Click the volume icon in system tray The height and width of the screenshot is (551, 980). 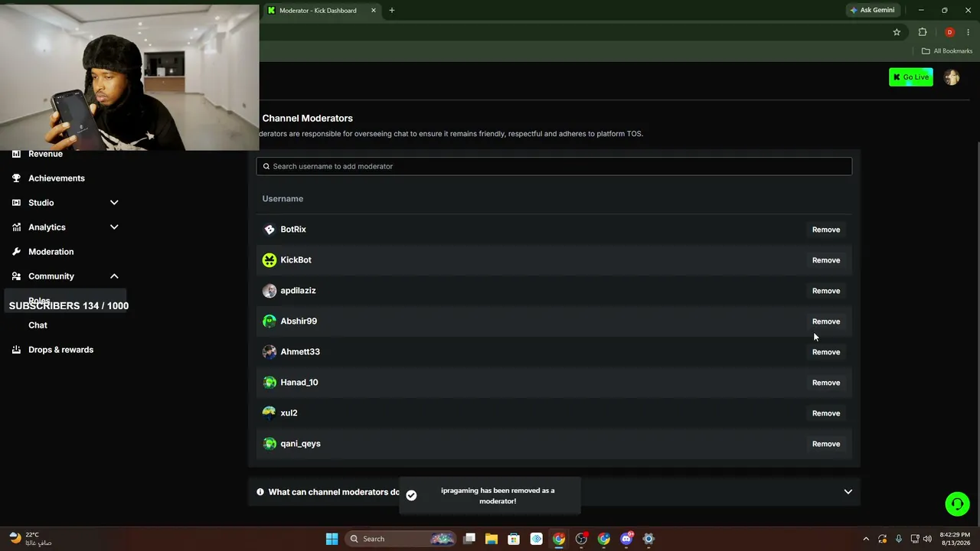927,539
